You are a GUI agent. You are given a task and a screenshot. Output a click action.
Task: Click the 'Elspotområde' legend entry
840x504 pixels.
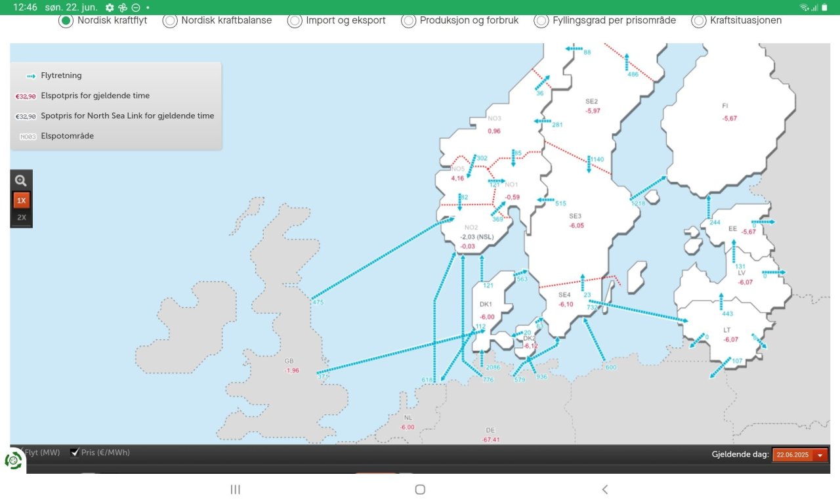pos(67,136)
